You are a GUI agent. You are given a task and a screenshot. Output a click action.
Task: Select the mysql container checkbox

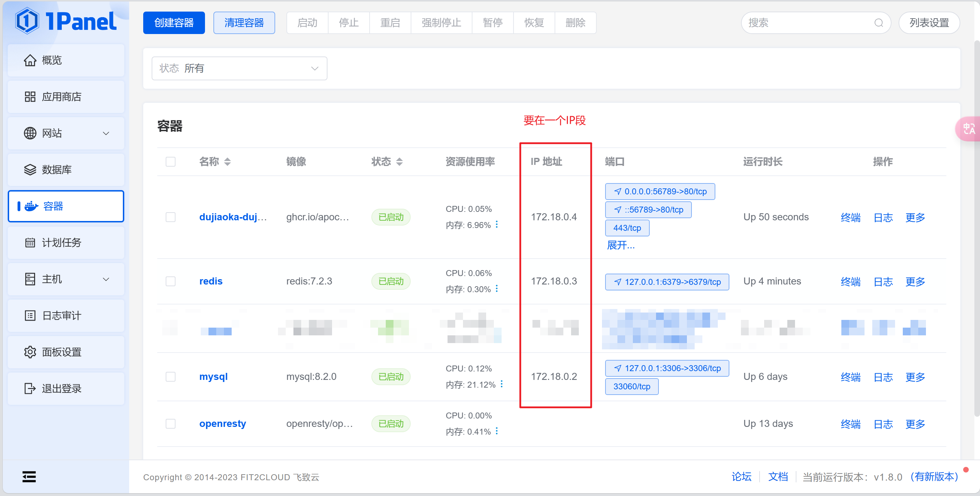click(171, 377)
